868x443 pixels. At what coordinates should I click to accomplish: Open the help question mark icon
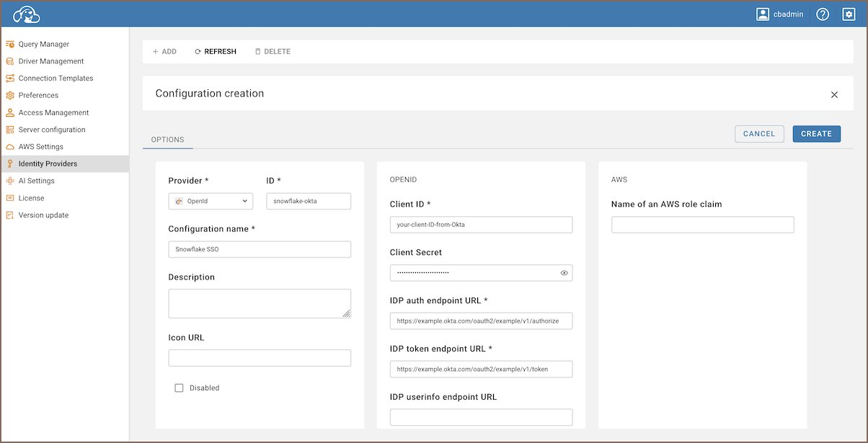pyautogui.click(x=823, y=14)
